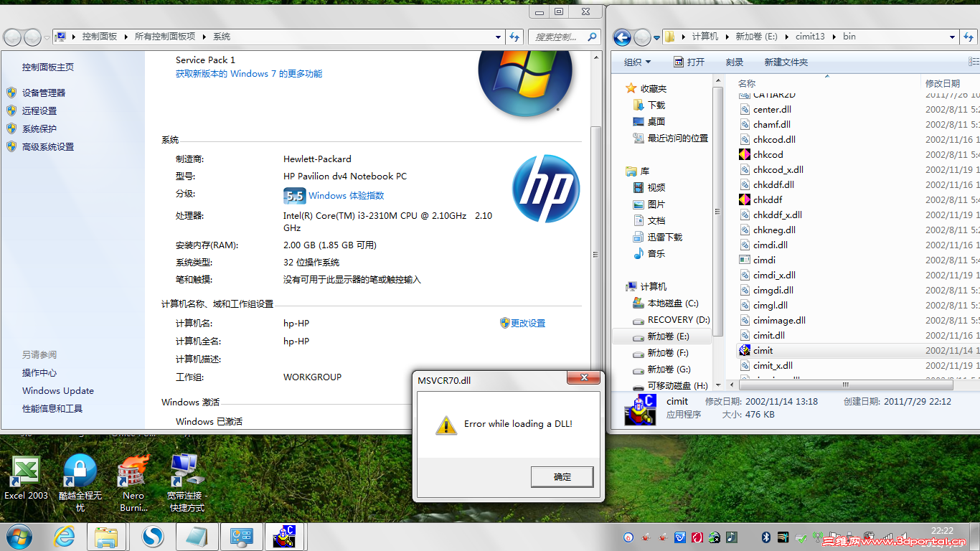Viewport: 980px width, 551px height.
Task: Open 设备管理器 from the control panel sidebar
Action: pyautogui.click(x=44, y=93)
